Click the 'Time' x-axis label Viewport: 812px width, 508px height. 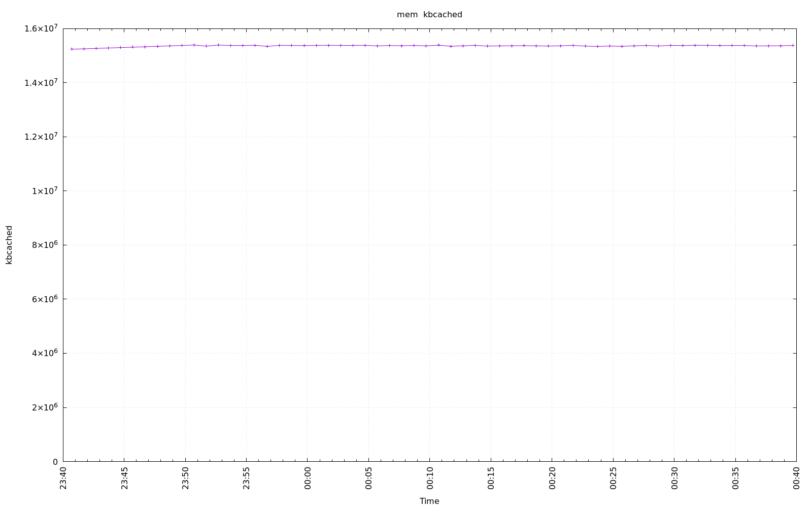[x=429, y=501]
